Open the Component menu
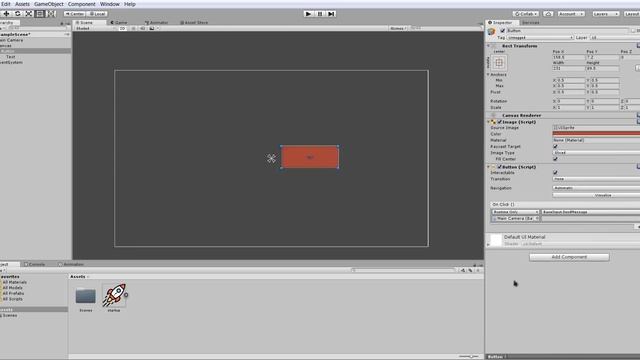Viewport: 640px width, 360px height. [82, 4]
